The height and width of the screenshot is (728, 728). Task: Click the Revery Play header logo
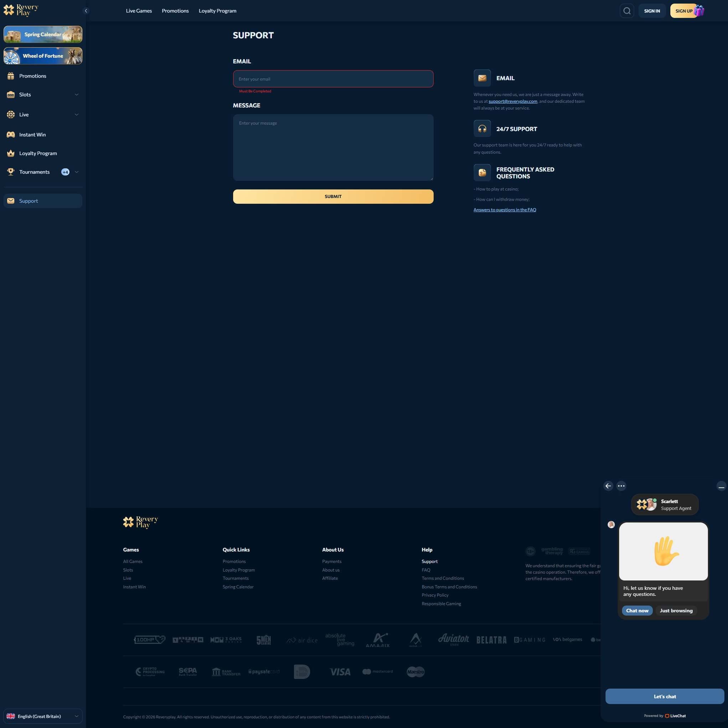21,10
